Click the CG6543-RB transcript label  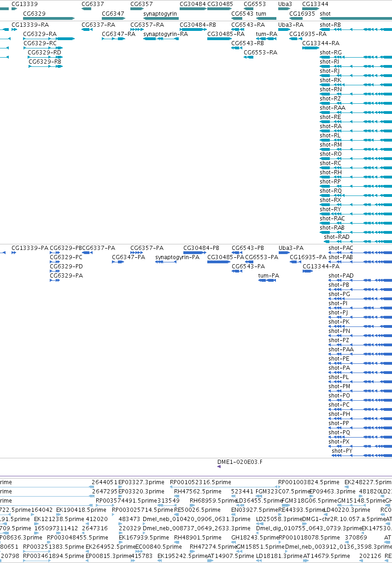(247, 43)
